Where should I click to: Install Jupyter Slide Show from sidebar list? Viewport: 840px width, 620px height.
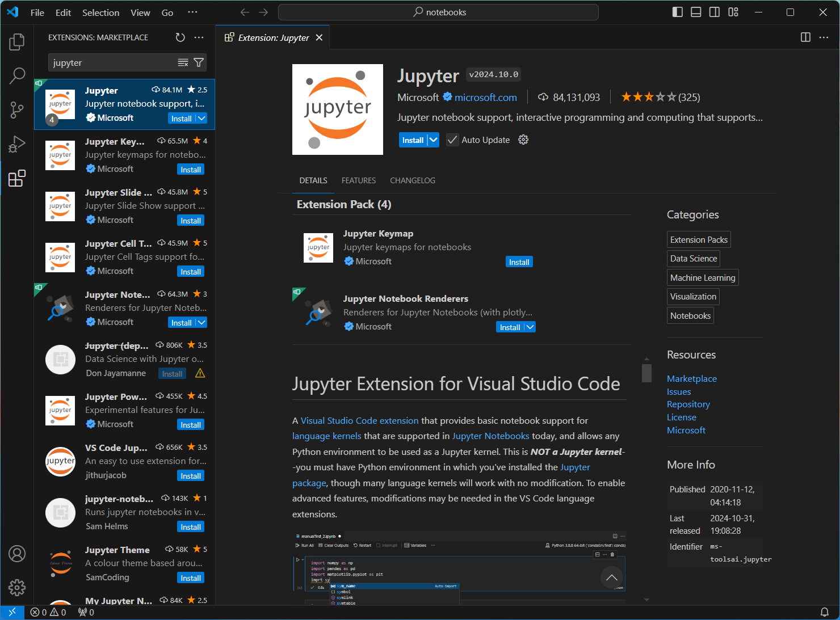pos(191,221)
